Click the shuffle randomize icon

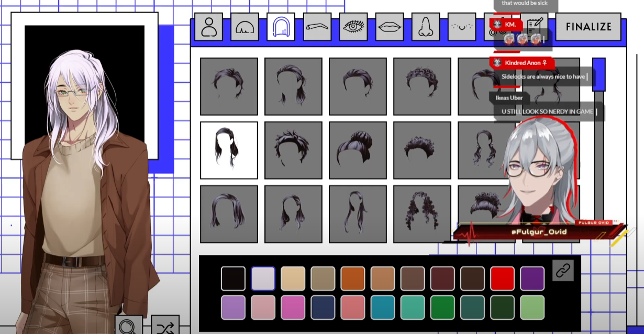pyautogui.click(x=165, y=326)
